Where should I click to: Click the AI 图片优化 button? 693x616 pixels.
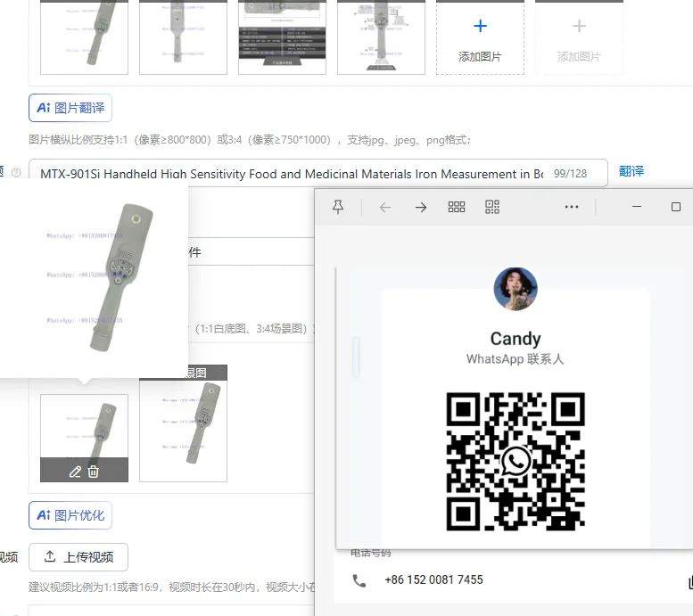[x=70, y=515]
